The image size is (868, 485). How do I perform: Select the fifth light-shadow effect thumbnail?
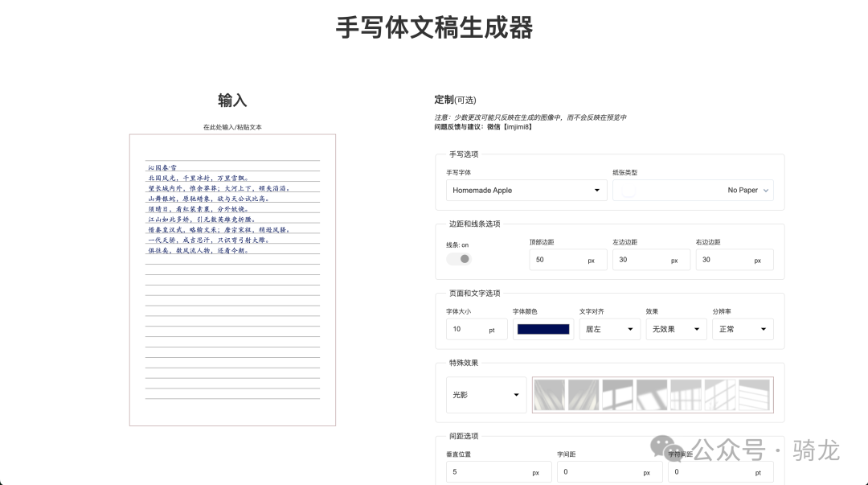point(686,395)
